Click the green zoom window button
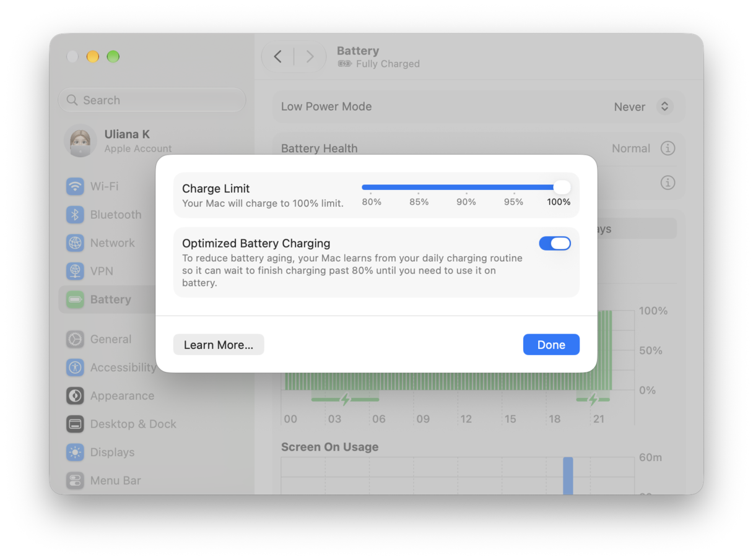Screen dimensions: 753x560 tap(113, 57)
